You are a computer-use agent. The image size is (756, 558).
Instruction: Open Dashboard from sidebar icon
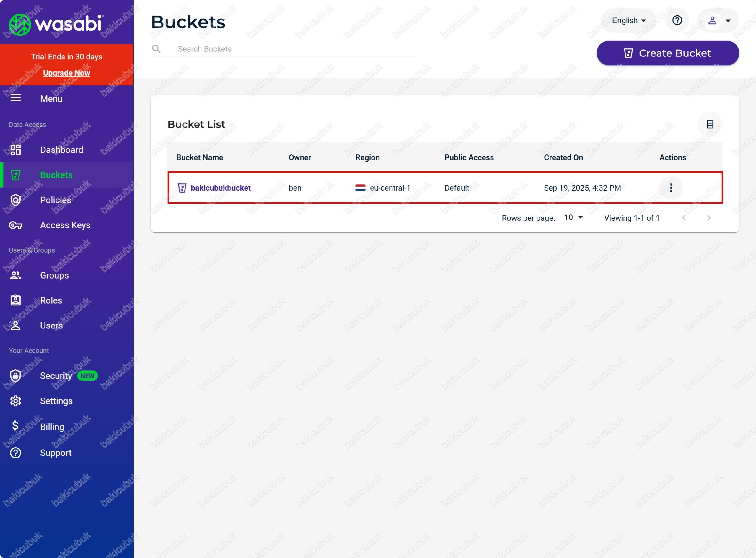16,150
